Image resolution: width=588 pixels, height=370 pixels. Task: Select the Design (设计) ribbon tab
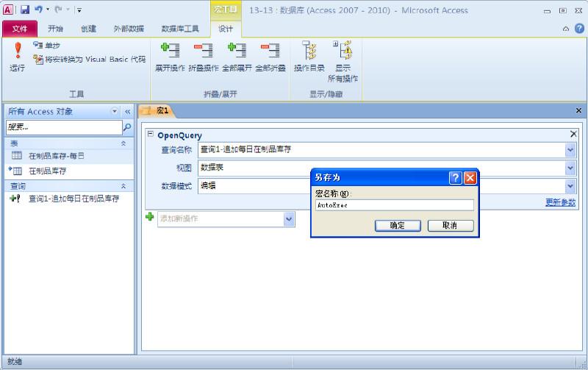(x=226, y=29)
